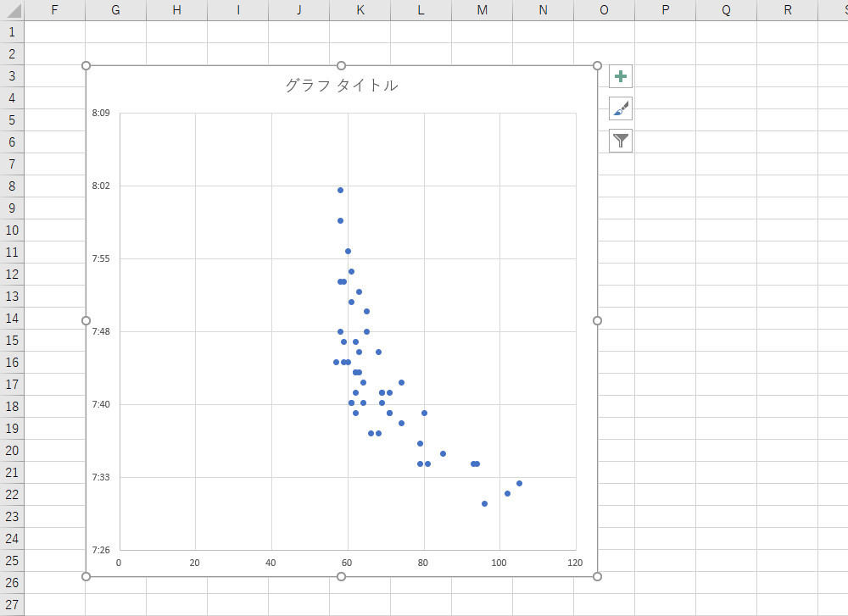Viewport: 848px width, 616px height.
Task: Select row header 14
Action: (12, 318)
